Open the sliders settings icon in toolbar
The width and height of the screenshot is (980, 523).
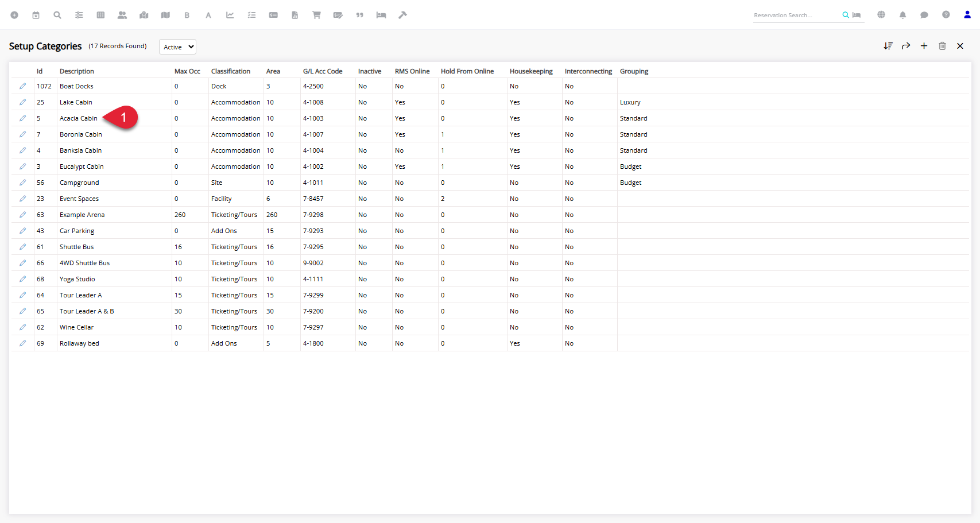tap(79, 15)
